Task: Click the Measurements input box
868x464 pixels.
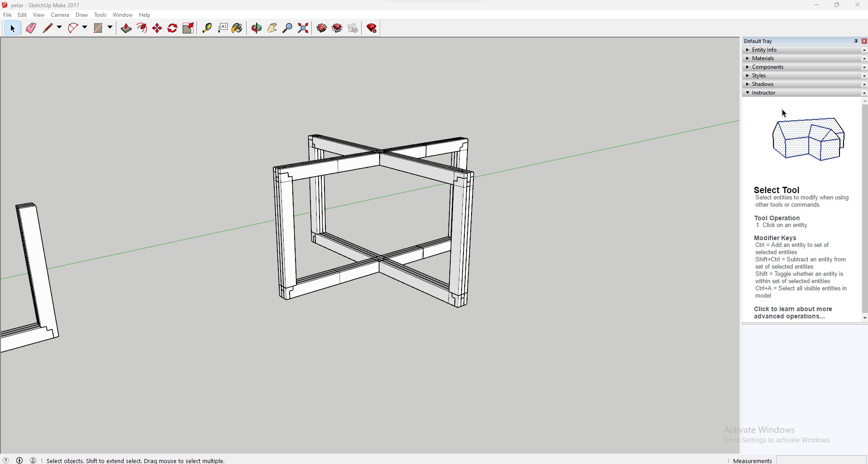Action: click(x=821, y=460)
